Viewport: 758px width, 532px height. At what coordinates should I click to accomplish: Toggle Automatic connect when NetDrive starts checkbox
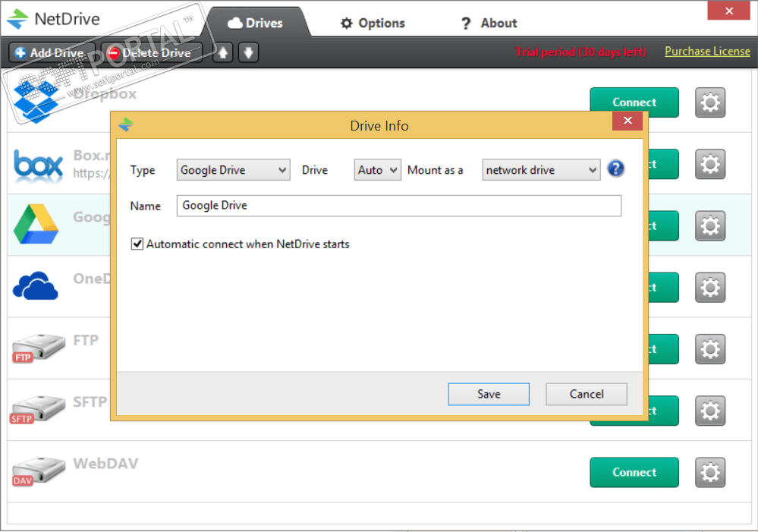(137, 244)
